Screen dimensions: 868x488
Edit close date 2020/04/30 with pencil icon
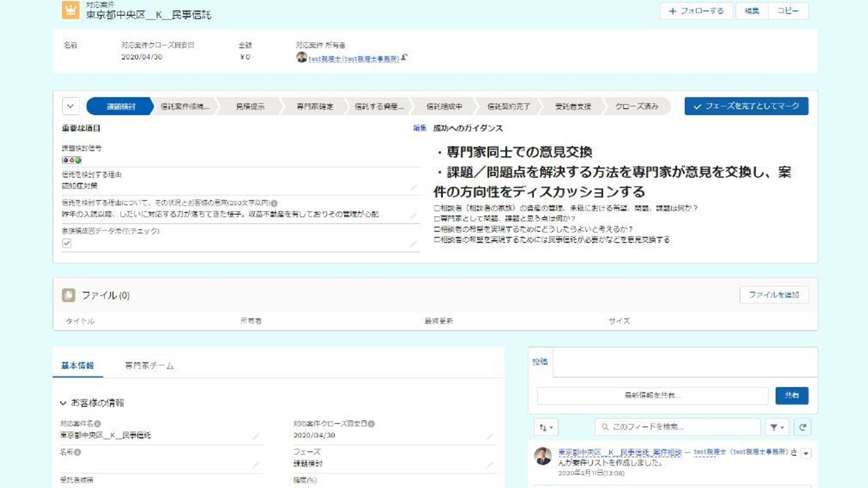[490, 436]
